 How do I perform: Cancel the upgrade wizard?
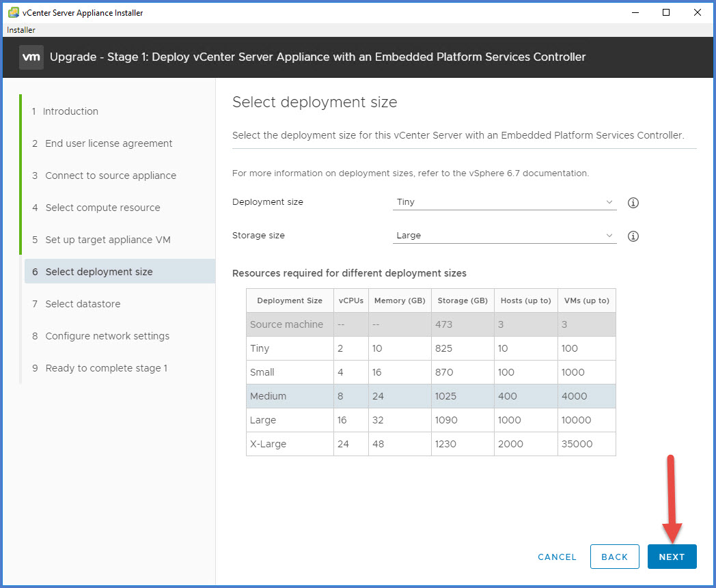point(557,557)
